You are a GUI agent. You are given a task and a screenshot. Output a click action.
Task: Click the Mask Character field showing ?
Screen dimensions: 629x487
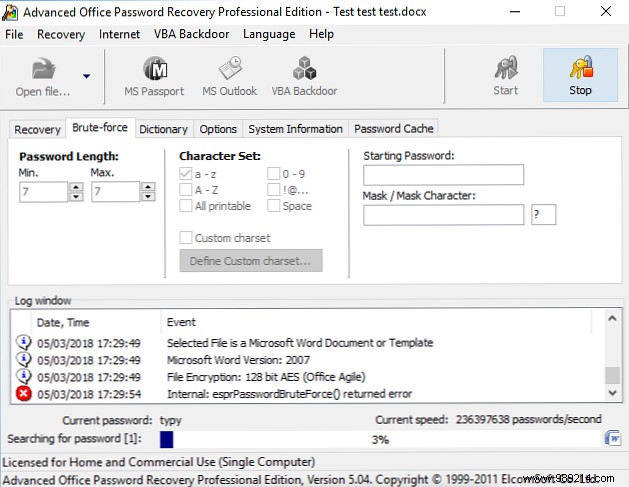(544, 215)
